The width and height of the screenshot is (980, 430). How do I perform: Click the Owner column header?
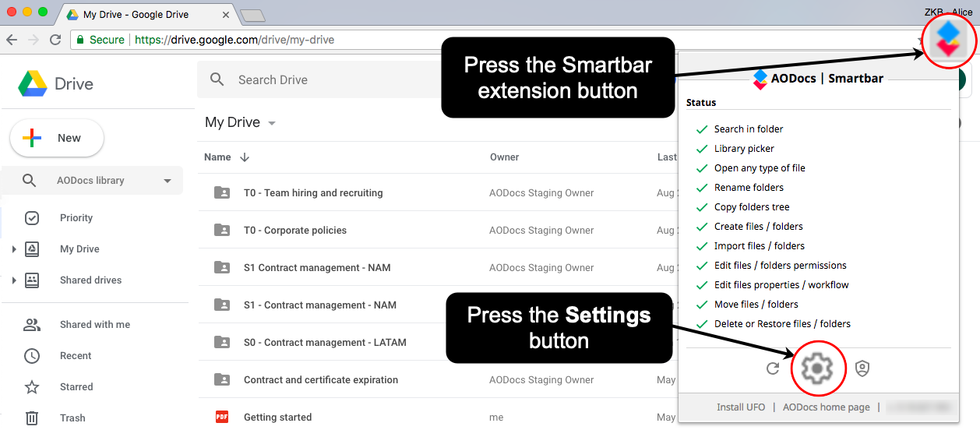click(505, 157)
